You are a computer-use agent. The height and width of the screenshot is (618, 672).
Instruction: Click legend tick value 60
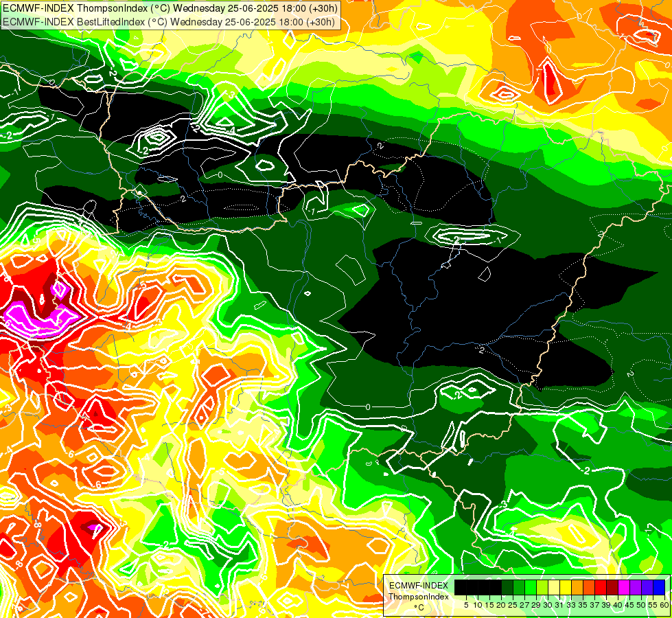[x=664, y=605]
